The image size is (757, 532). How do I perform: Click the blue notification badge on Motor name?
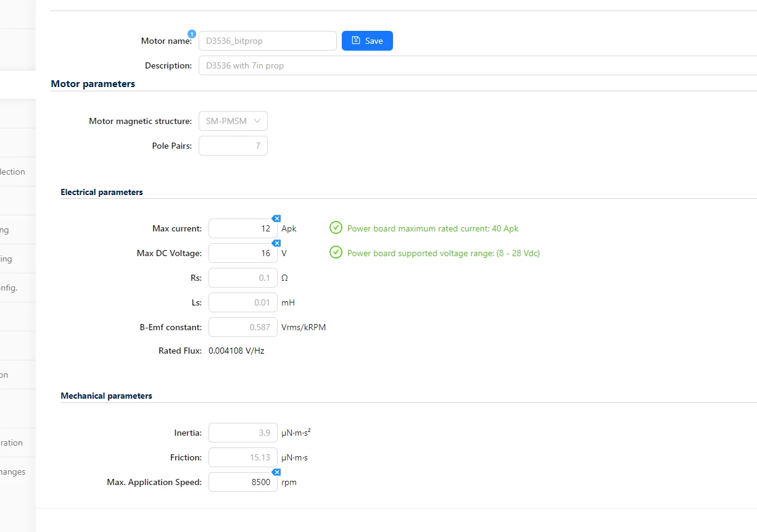tap(192, 33)
